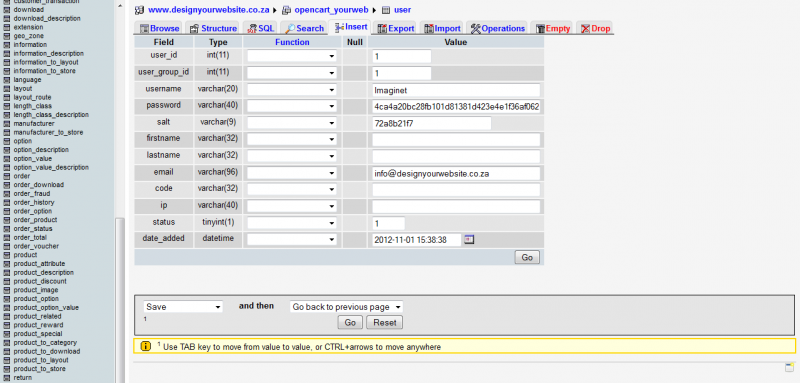Open the order_history table in sidebar
Screen dimensions: 800x383
click(34, 202)
